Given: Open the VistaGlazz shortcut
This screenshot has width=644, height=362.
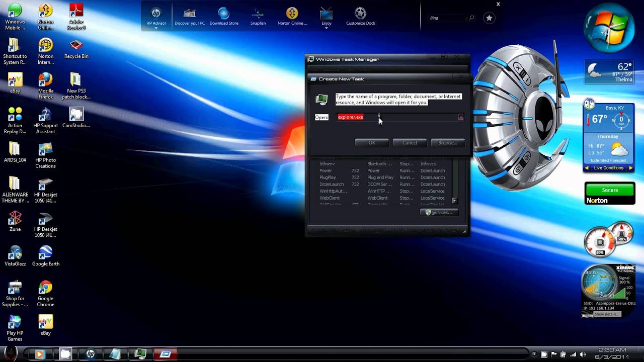Looking at the screenshot, I should click(15, 256).
